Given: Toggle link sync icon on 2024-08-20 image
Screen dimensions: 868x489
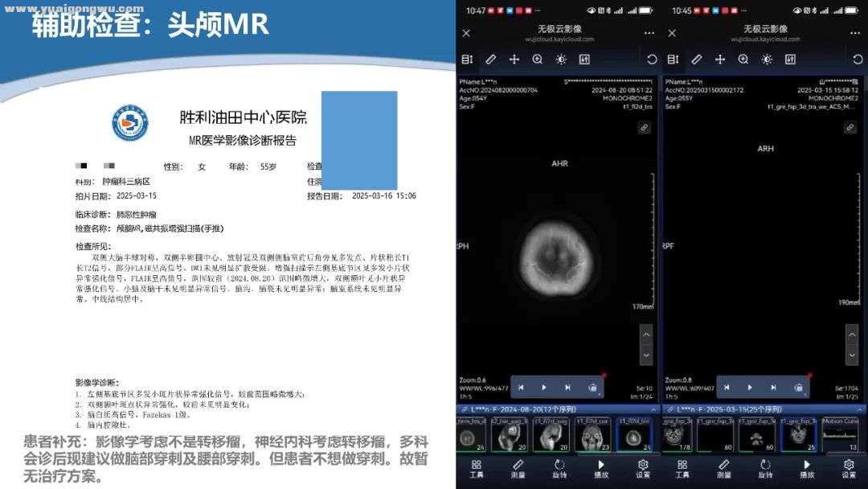Looking at the screenshot, I should pos(644,128).
